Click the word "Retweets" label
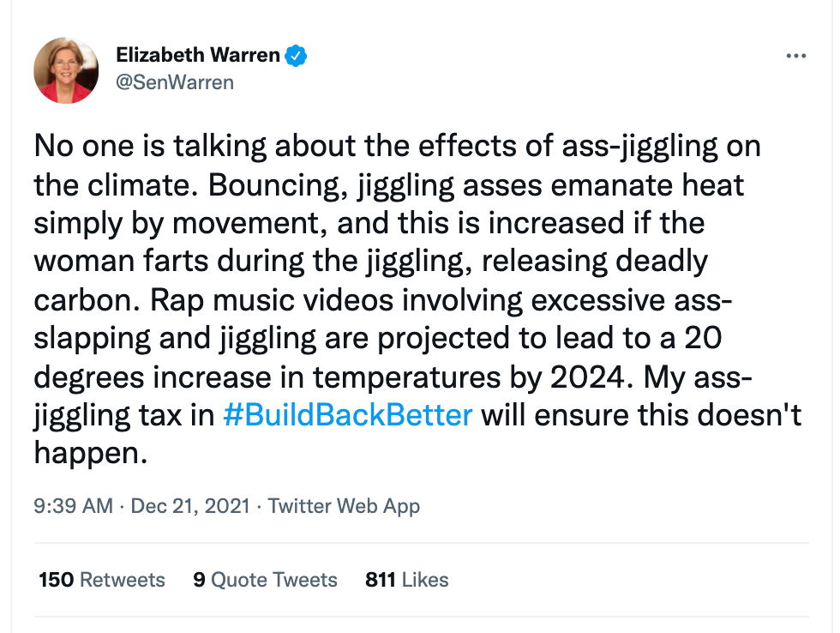The height and width of the screenshot is (633, 840). tap(122, 580)
